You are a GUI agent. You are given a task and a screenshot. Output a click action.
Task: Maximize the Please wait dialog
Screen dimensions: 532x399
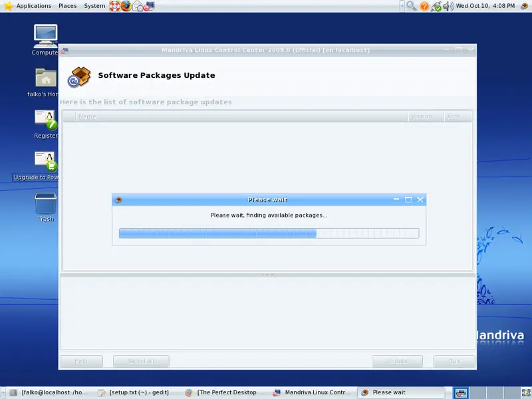click(x=408, y=199)
